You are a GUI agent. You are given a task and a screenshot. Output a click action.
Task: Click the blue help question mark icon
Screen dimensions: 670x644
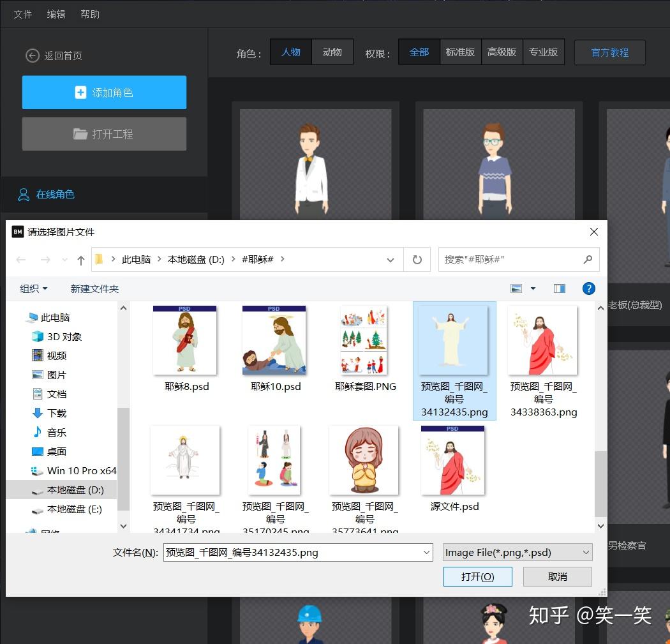[588, 288]
